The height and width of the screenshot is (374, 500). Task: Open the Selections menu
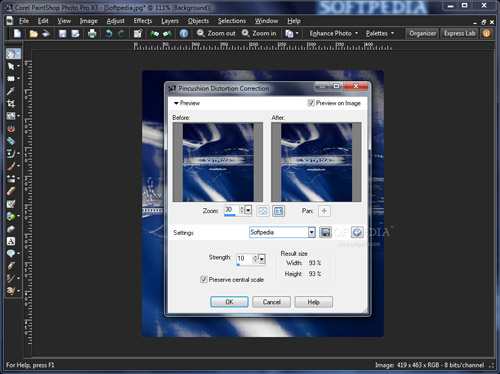pos(232,21)
